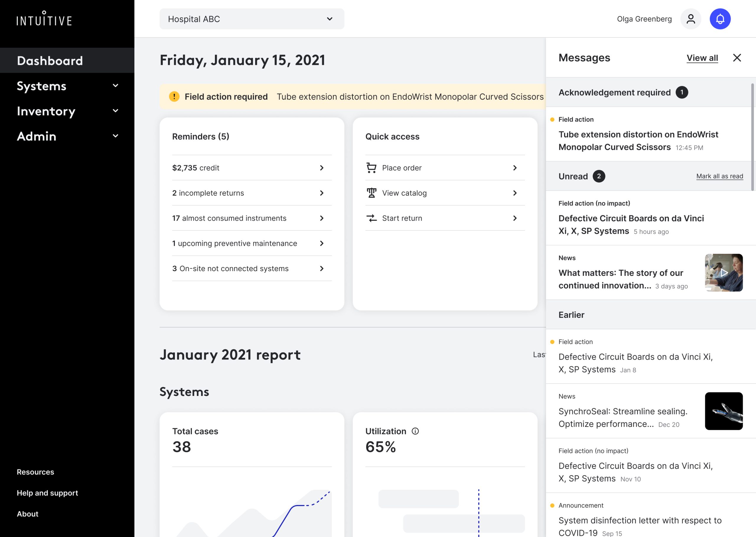Open the Hospital ABC dropdown

tap(251, 19)
